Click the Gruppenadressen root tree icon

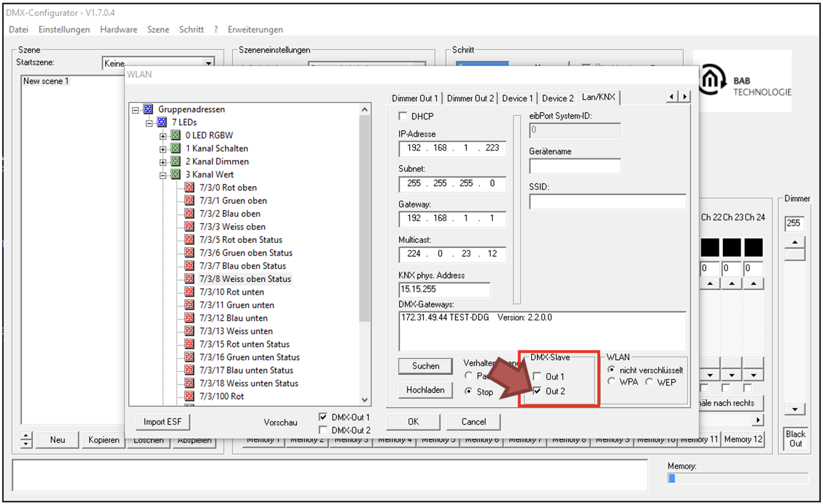click(x=148, y=109)
